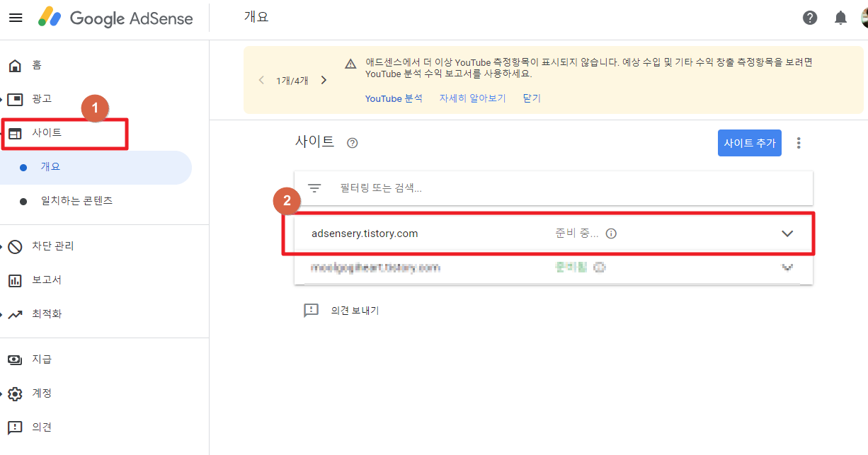This screenshot has width=868, height=455.
Task: Click info icon in the blurred site row
Action: point(599,267)
